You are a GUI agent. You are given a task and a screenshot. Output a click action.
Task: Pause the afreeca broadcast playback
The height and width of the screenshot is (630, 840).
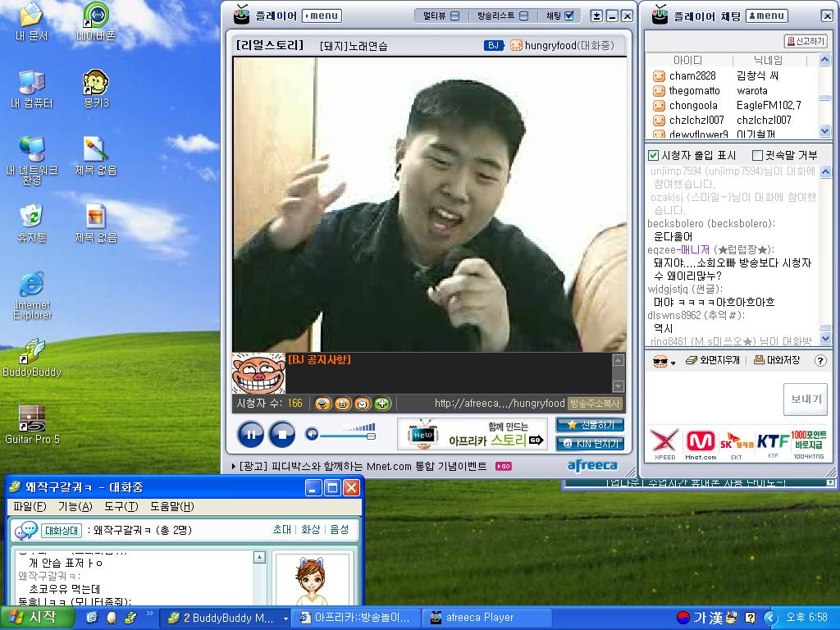pyautogui.click(x=250, y=434)
